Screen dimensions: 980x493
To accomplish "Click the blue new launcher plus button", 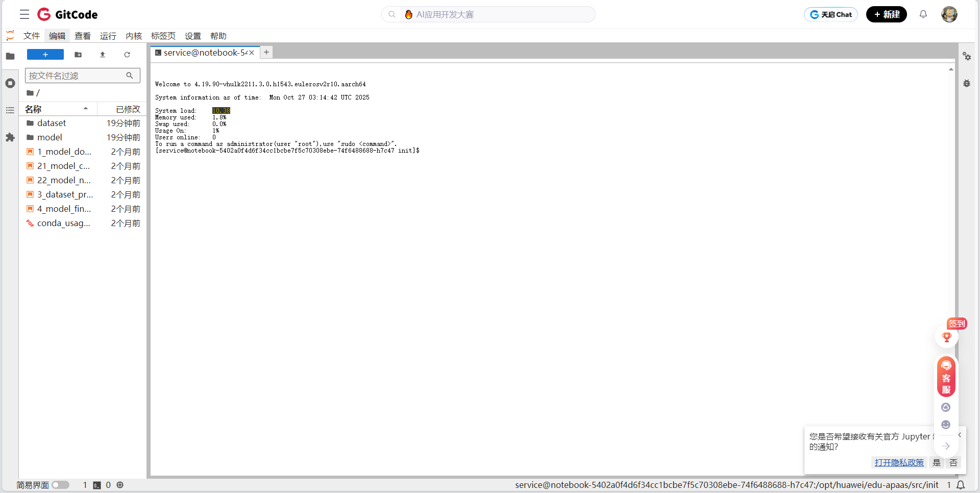I will [45, 55].
